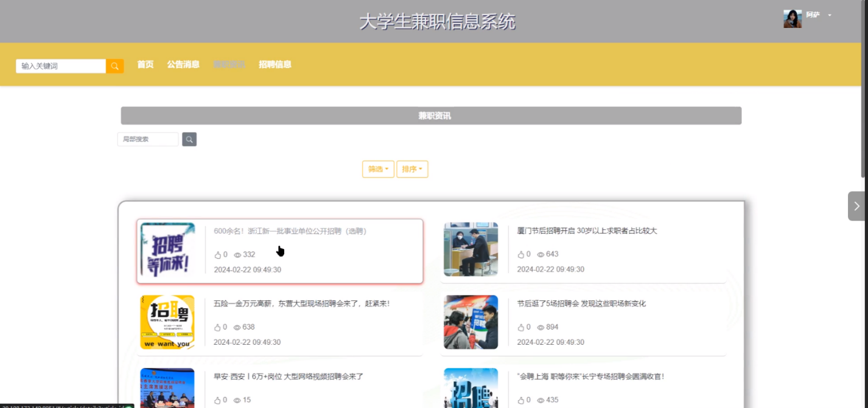
Task: Open article 五险一金万元高薪，东营大型现场招聘会
Action: coord(301,303)
